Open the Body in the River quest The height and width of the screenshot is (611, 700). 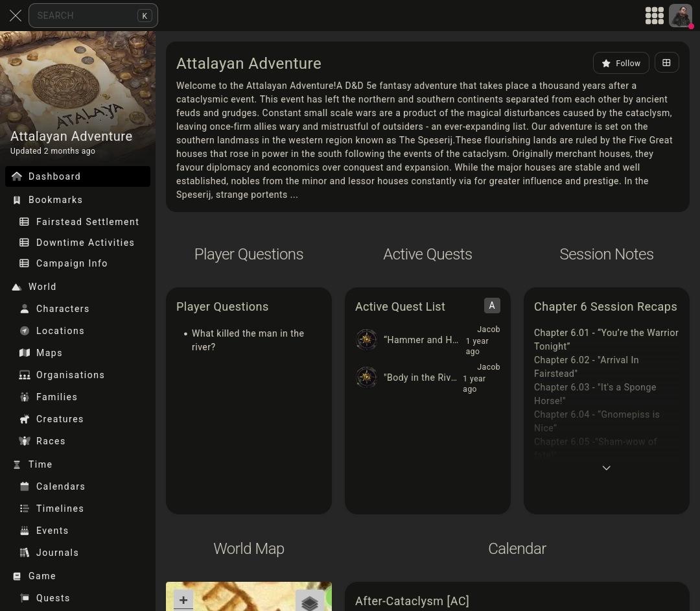click(420, 377)
